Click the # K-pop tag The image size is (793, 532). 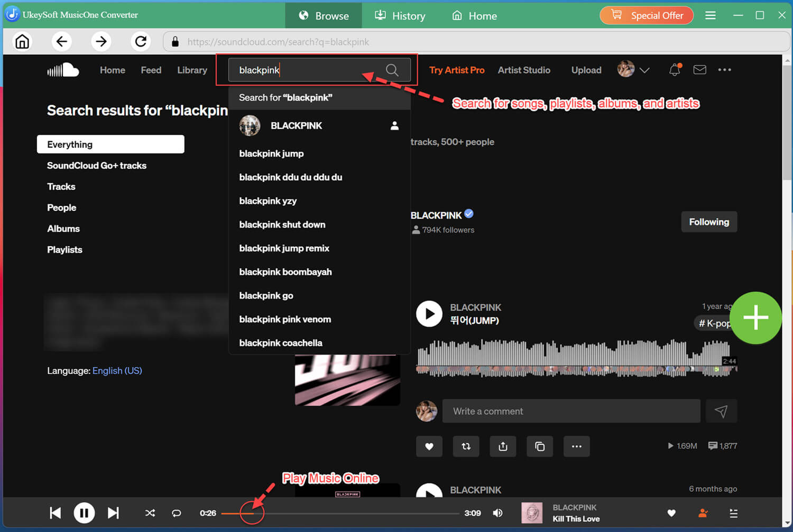[714, 323]
